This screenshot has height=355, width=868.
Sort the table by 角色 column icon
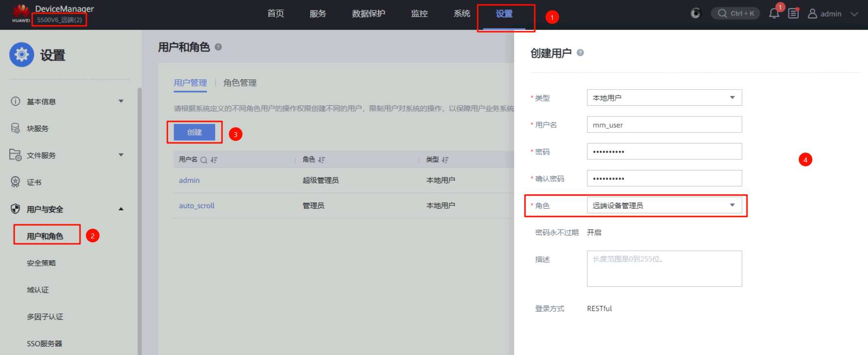pos(321,160)
